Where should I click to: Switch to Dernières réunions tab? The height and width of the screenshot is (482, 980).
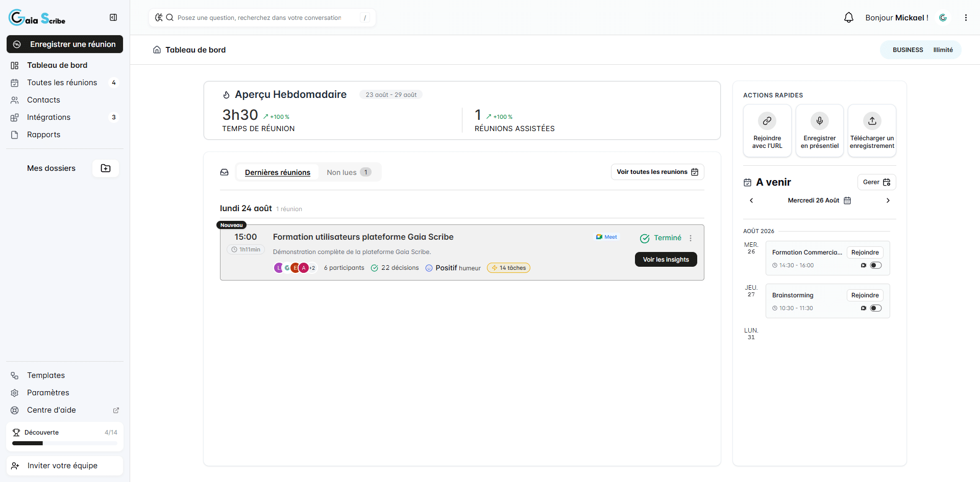point(278,172)
